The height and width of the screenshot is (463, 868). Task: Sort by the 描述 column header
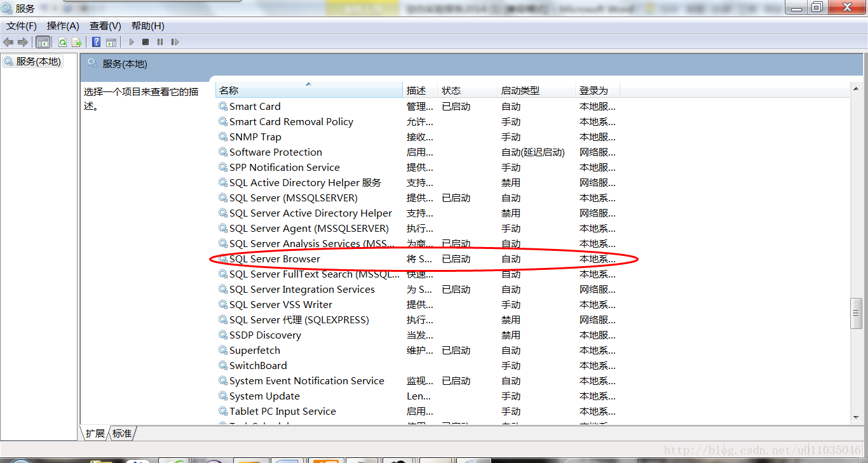coord(421,90)
